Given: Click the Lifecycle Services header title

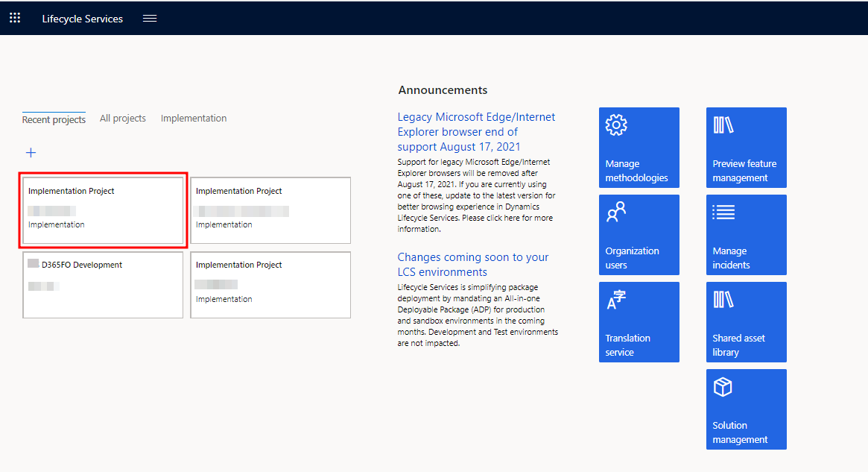Looking at the screenshot, I should 83,19.
